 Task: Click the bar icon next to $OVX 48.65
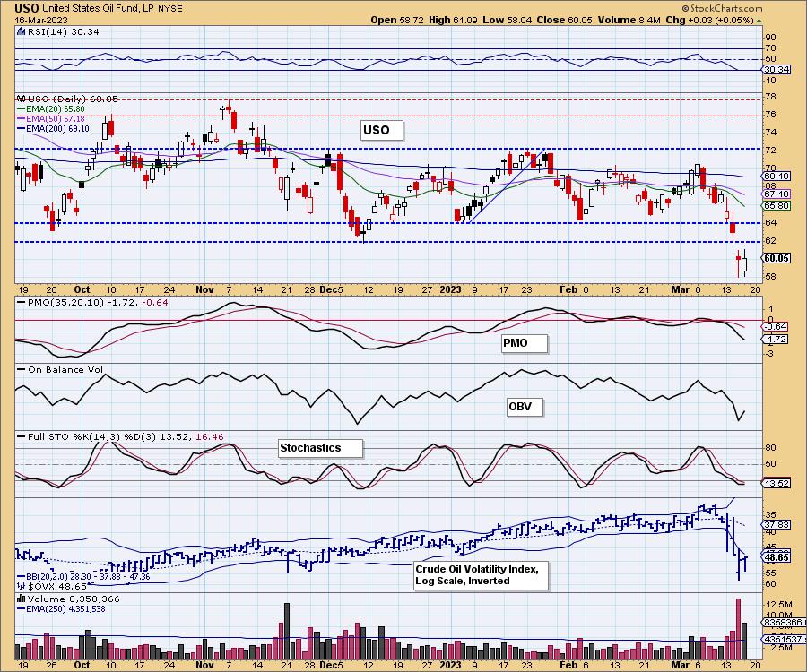pyautogui.click(x=21, y=586)
